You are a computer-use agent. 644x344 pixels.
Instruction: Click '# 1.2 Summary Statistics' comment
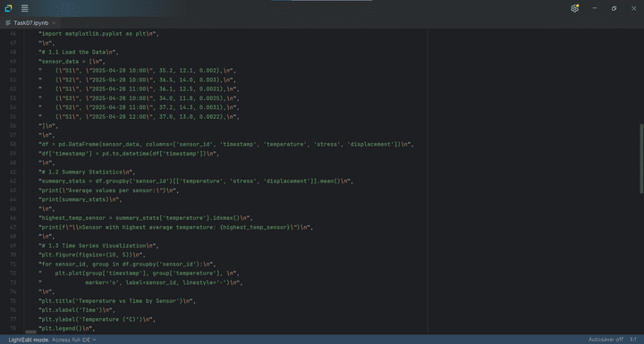tap(87, 172)
